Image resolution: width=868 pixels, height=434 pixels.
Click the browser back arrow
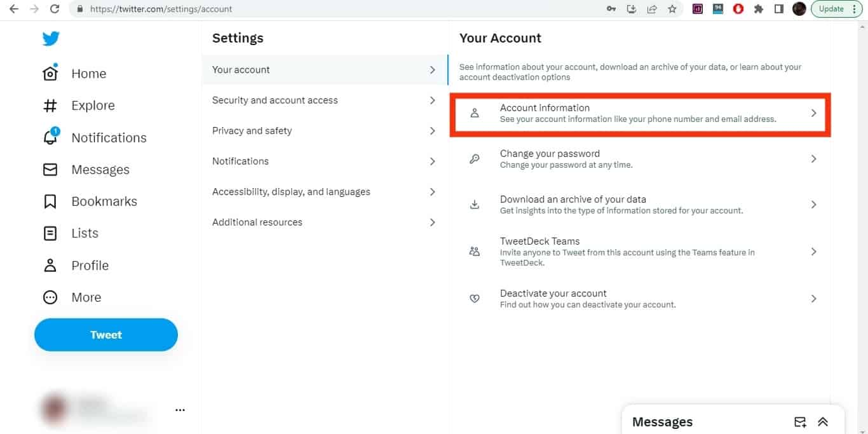point(14,9)
